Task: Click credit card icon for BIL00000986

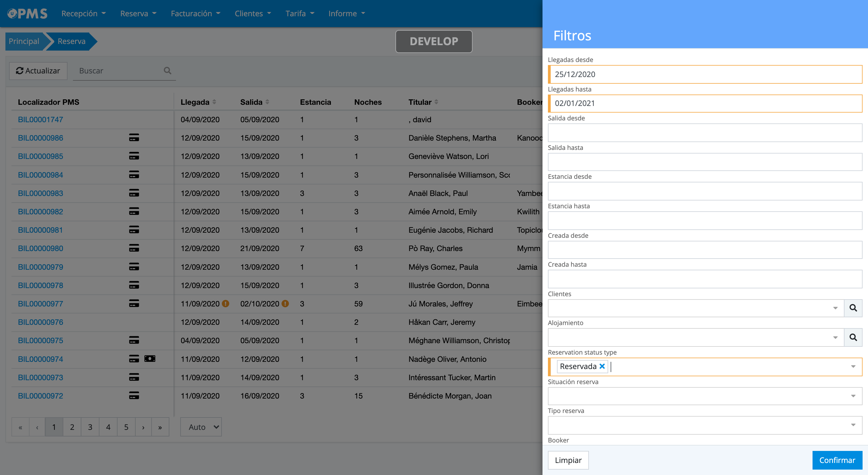Action: (134, 138)
